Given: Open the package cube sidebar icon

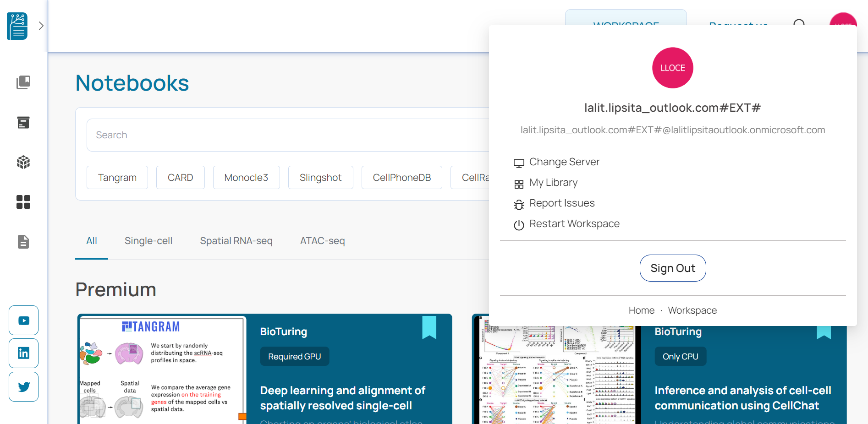Looking at the screenshot, I should click(x=23, y=162).
